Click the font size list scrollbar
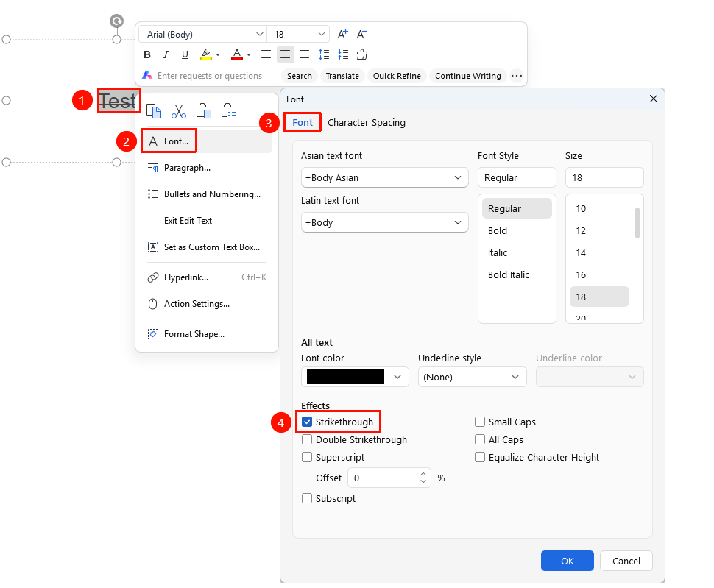714x588 pixels. point(637,223)
